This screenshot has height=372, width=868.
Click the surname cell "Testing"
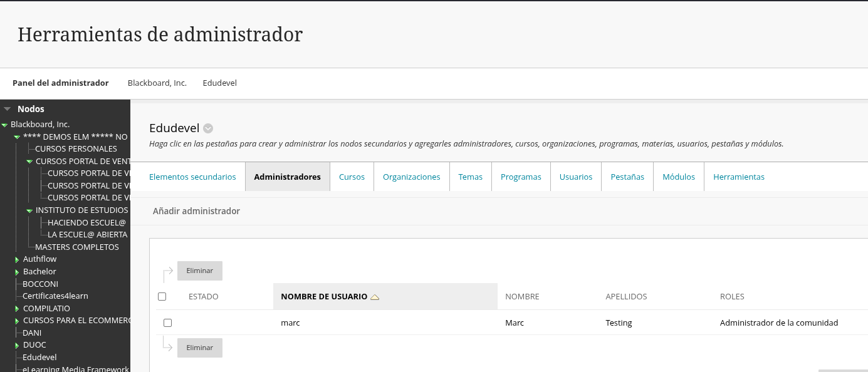[619, 323]
